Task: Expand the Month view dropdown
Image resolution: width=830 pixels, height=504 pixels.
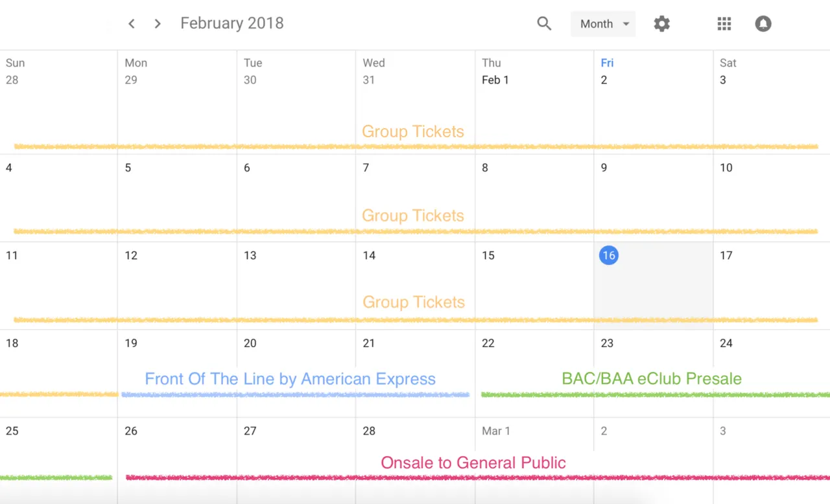Action: click(603, 24)
